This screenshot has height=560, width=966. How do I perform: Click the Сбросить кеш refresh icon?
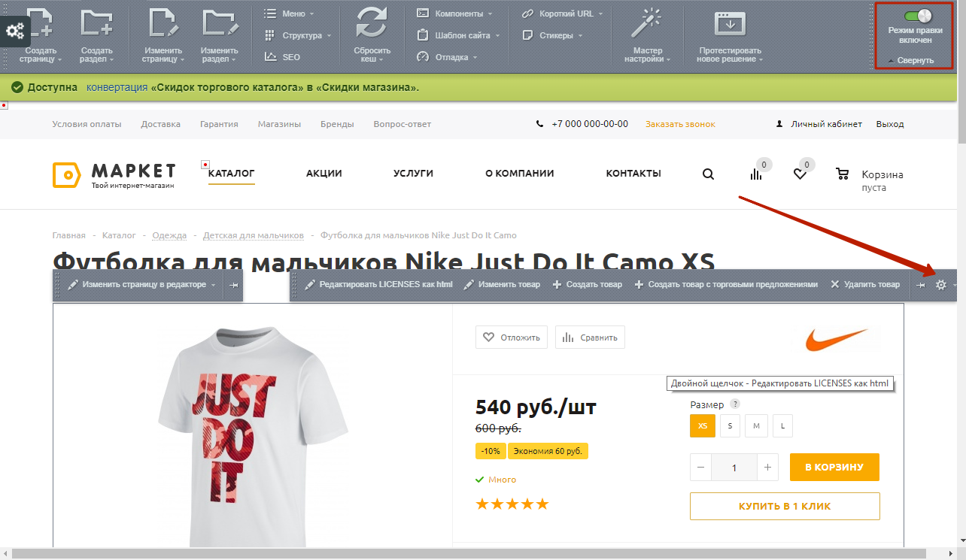(x=371, y=22)
